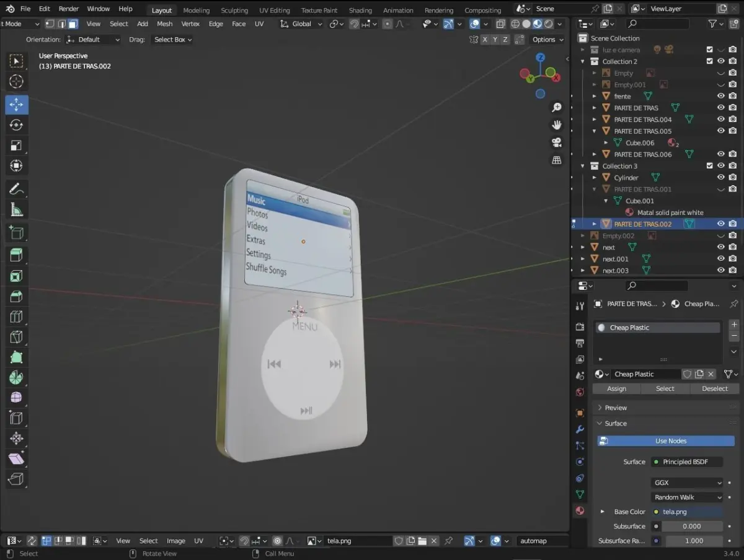Select the Scale tool
This screenshot has width=744, height=560.
[x=17, y=146]
